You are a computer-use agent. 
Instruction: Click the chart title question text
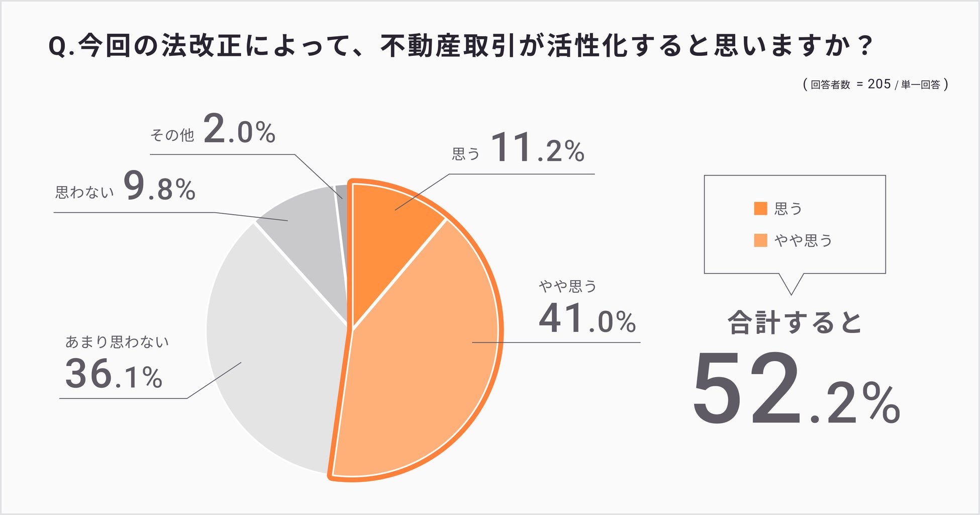click(460, 46)
